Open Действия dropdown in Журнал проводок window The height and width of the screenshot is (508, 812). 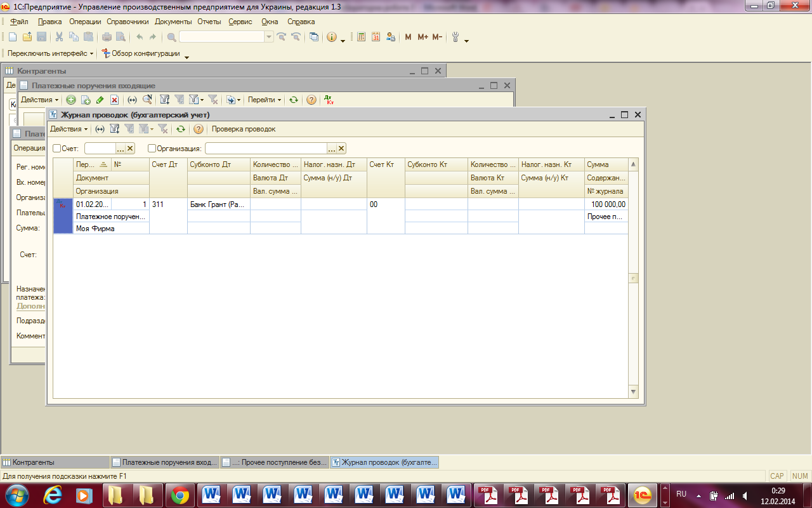[x=69, y=129]
